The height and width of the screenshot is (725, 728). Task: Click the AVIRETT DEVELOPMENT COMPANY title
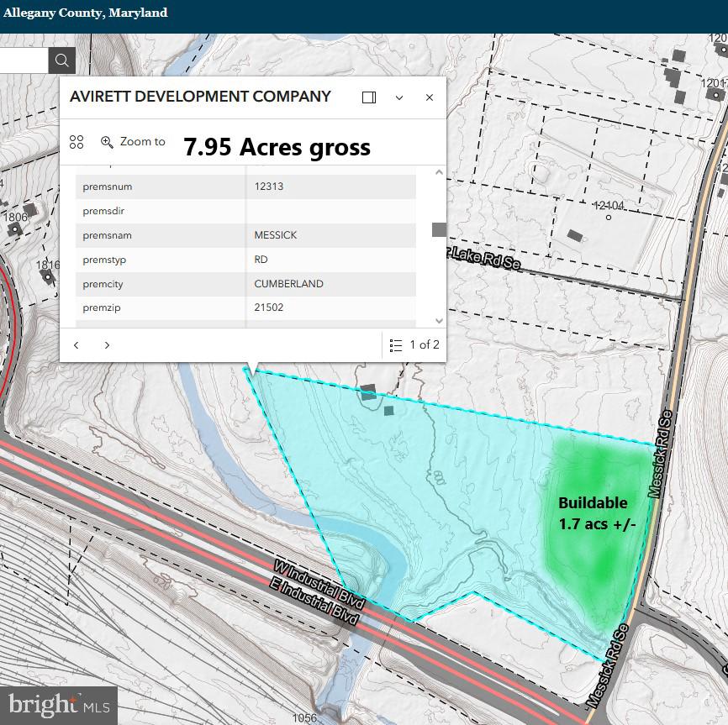(200, 97)
